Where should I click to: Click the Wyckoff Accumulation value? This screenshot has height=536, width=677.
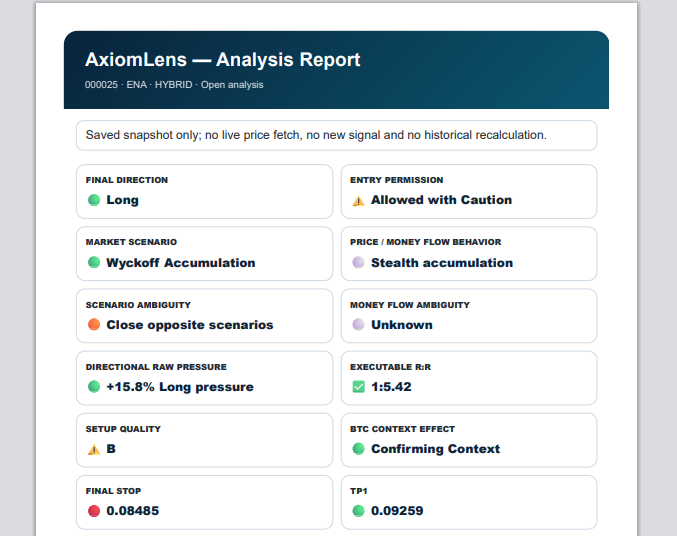pyautogui.click(x=181, y=263)
